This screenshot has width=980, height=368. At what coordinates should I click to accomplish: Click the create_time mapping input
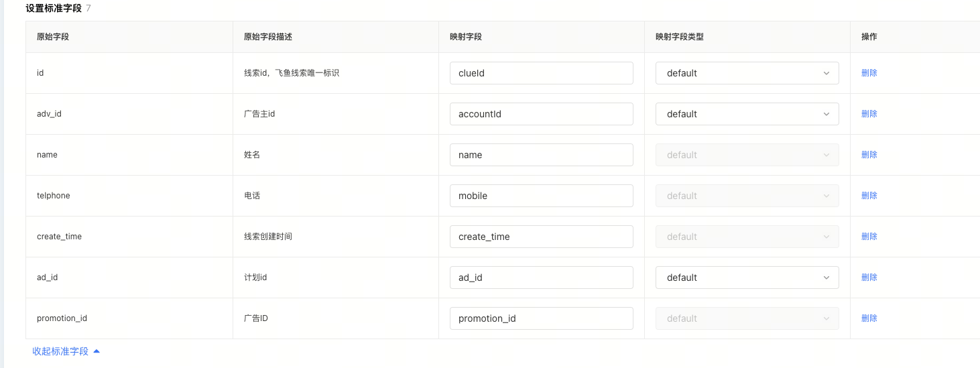[x=542, y=237]
